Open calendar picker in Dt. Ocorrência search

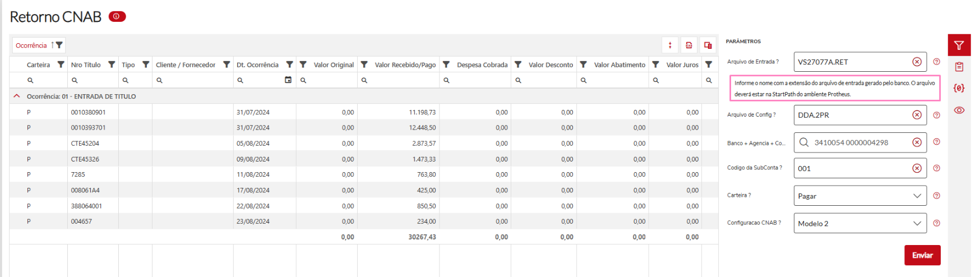click(288, 80)
